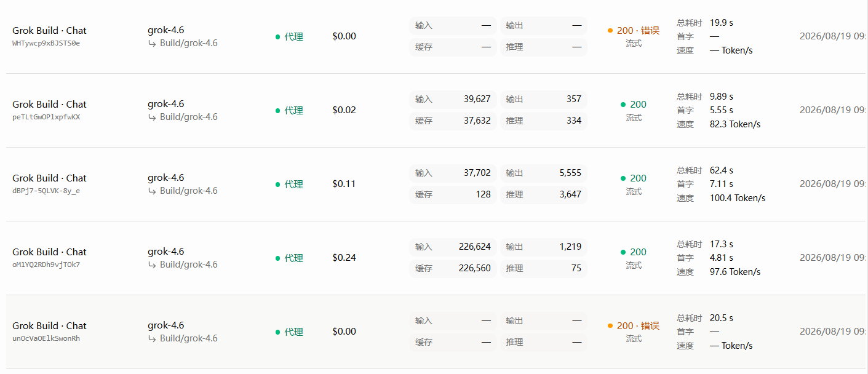The height and width of the screenshot is (374, 868).
Task: Click reasoning token count 3,647
Action: 570,194
